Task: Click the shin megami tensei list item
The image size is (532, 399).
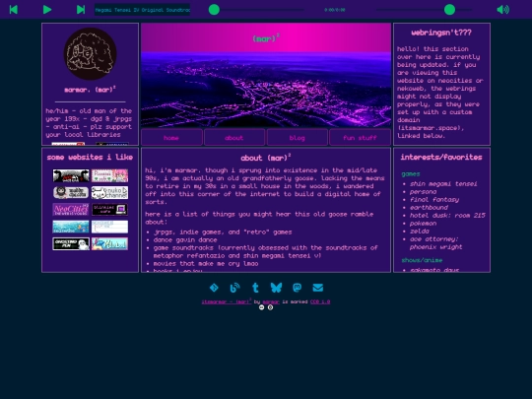Action: (443, 184)
